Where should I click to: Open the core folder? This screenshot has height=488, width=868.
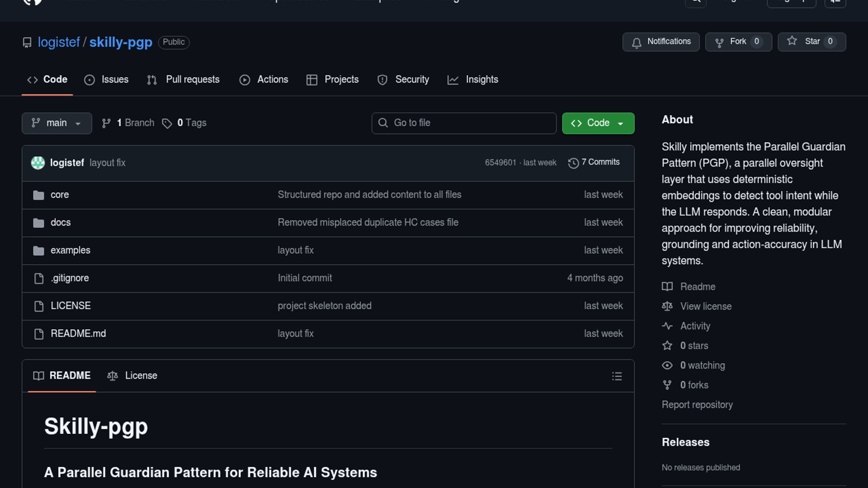pyautogui.click(x=60, y=195)
